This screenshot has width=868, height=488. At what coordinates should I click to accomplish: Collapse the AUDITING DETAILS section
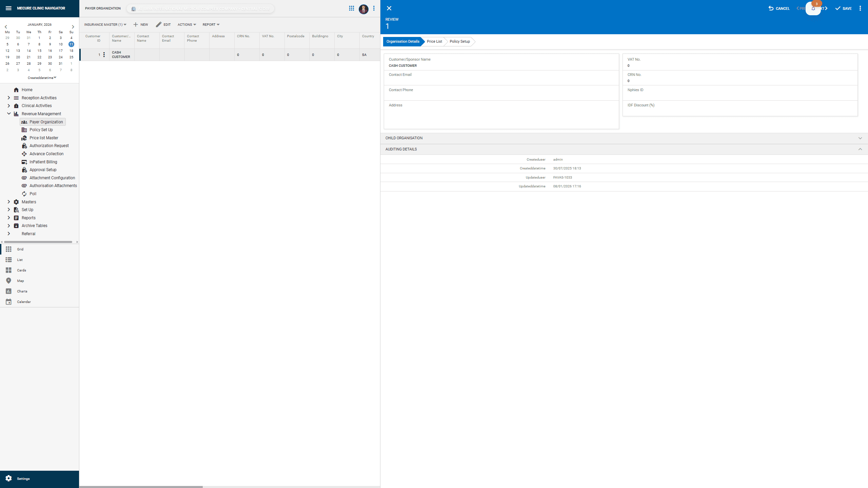(860, 149)
